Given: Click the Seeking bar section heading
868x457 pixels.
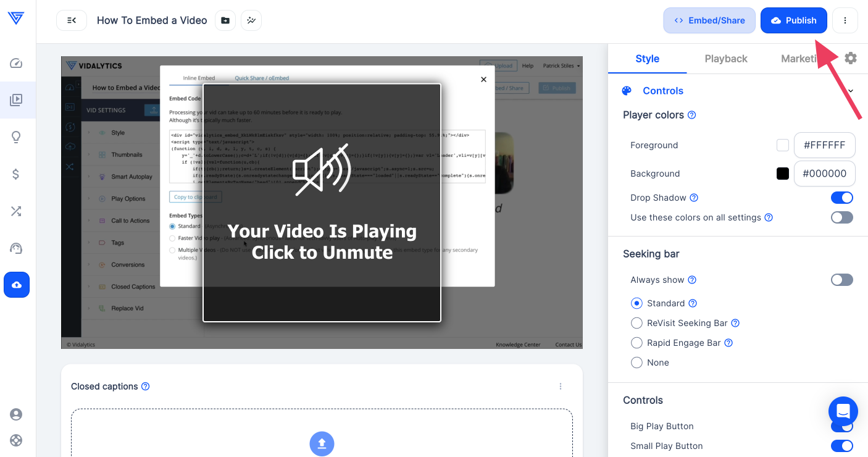Looking at the screenshot, I should click(651, 254).
